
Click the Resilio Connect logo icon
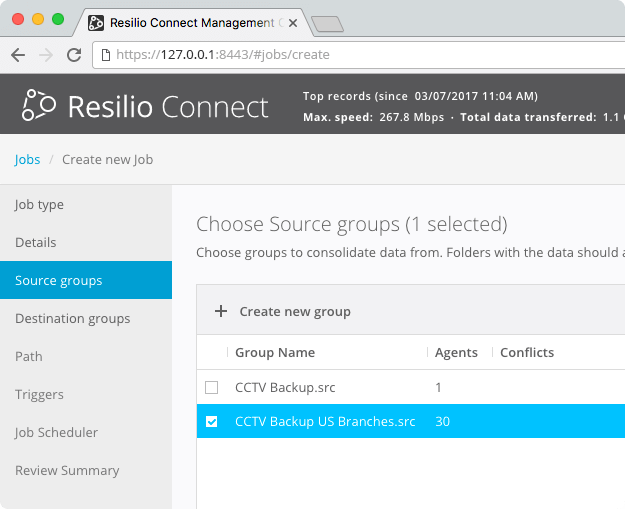point(39,105)
